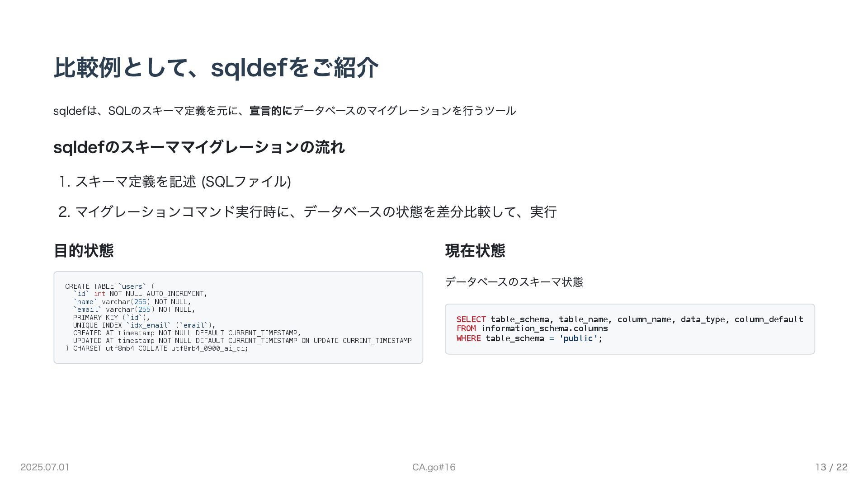Click the FROM information_schema.columns line
The width and height of the screenshot is (868, 488).
pos(532,329)
